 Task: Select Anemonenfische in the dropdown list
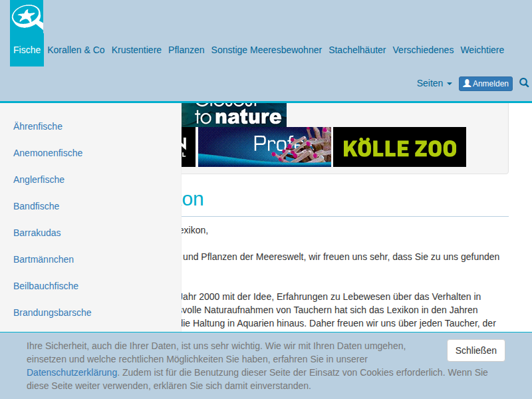(x=48, y=153)
